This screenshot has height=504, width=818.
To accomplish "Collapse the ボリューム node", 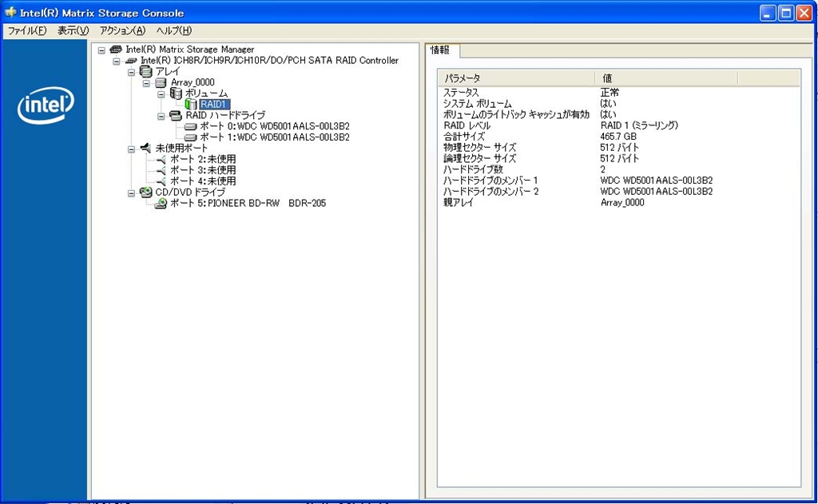I will coord(161,94).
